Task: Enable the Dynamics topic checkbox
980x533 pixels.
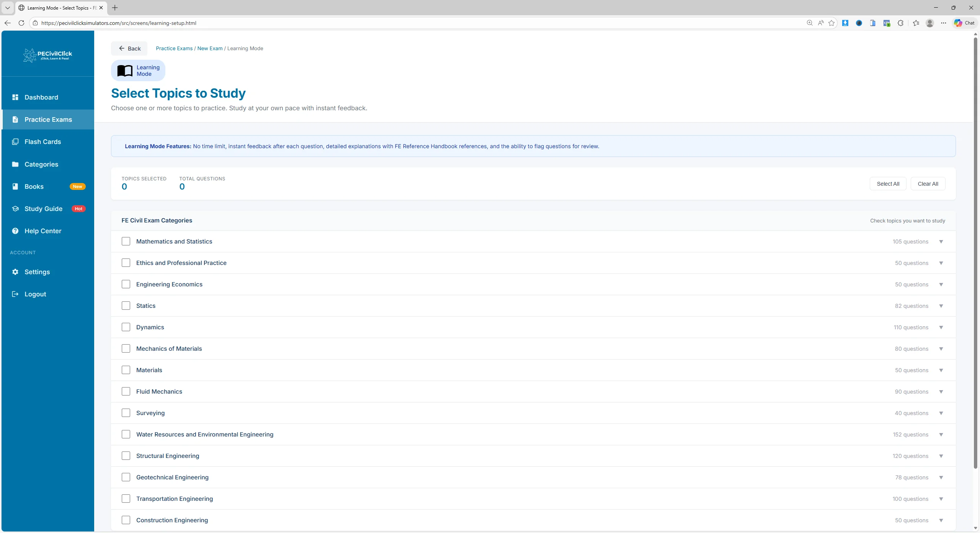Action: 126,327
